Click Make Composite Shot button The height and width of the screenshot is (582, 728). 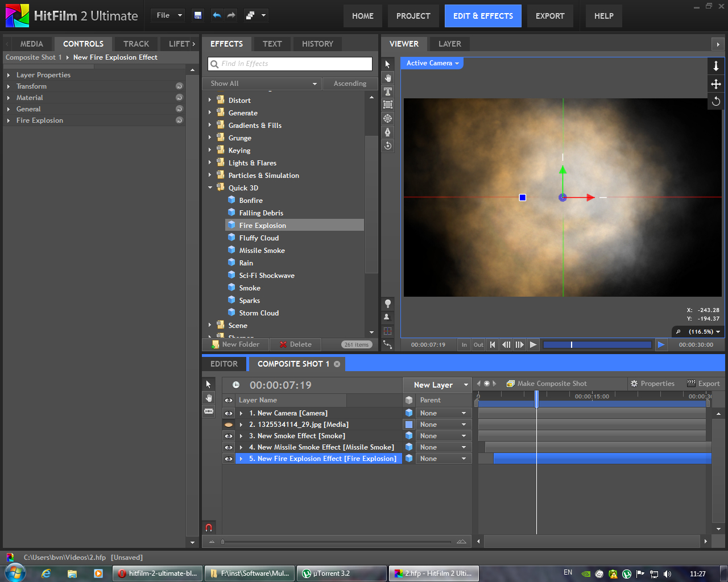tap(547, 384)
